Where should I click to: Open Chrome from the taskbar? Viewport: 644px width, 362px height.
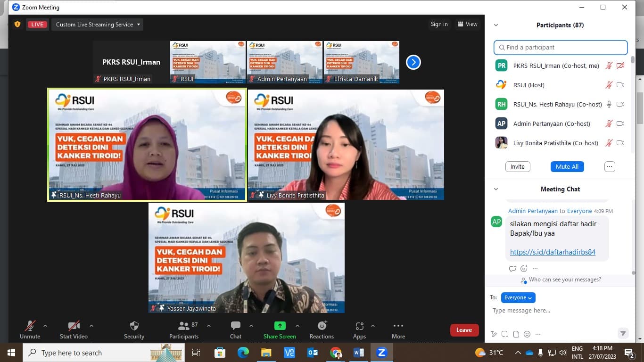[x=336, y=353]
